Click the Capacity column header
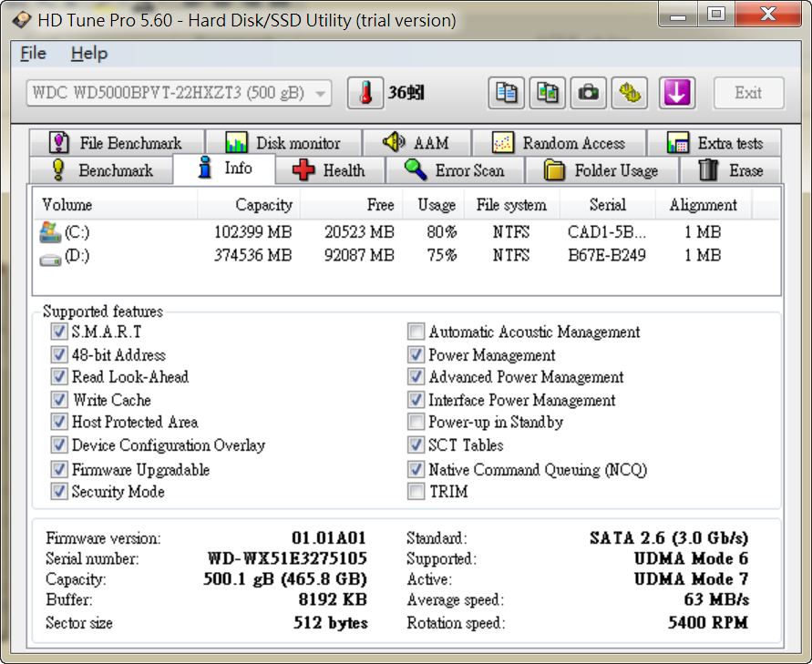Screen dimensions: 812x664 point(248,205)
